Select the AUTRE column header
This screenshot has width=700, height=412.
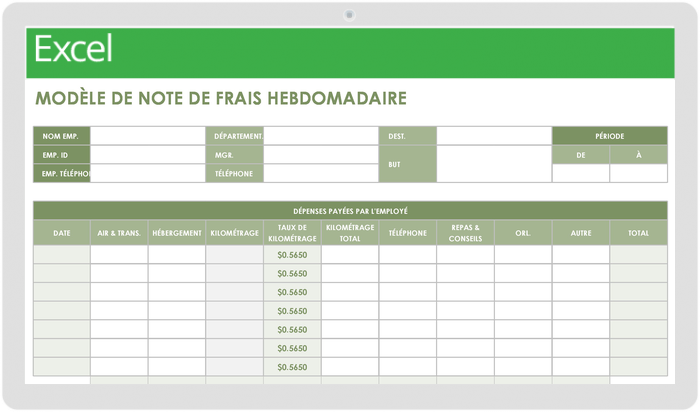[x=581, y=233]
